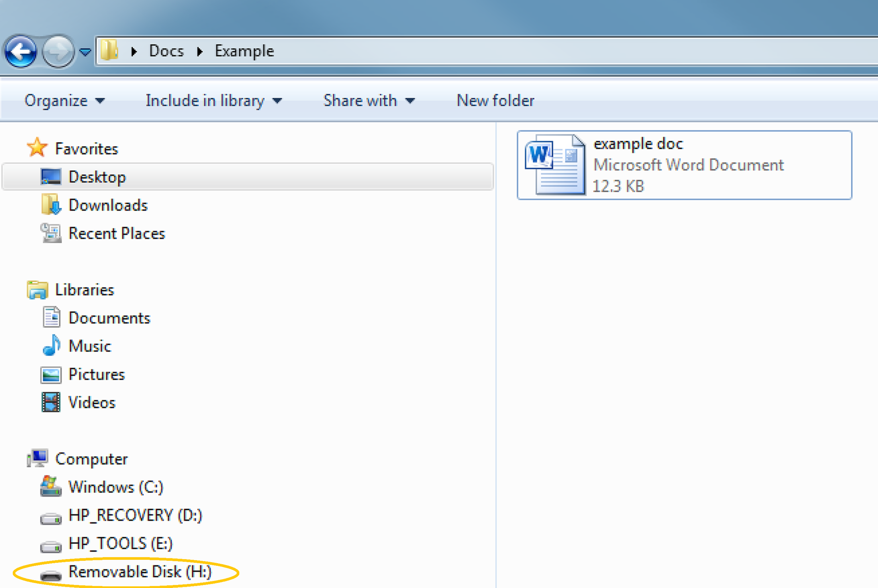Expand the arrow between Docs and Example
Image resolution: width=878 pixels, height=588 pixels.
(x=200, y=52)
